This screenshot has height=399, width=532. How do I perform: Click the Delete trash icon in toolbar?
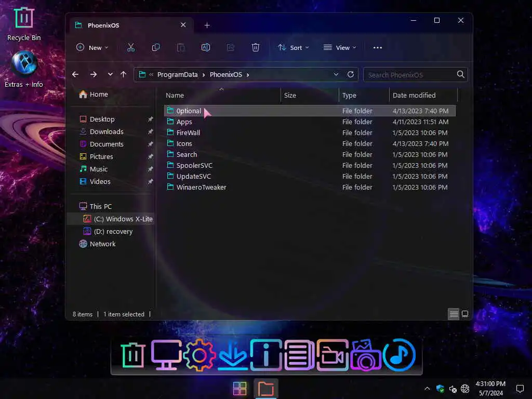pos(256,47)
